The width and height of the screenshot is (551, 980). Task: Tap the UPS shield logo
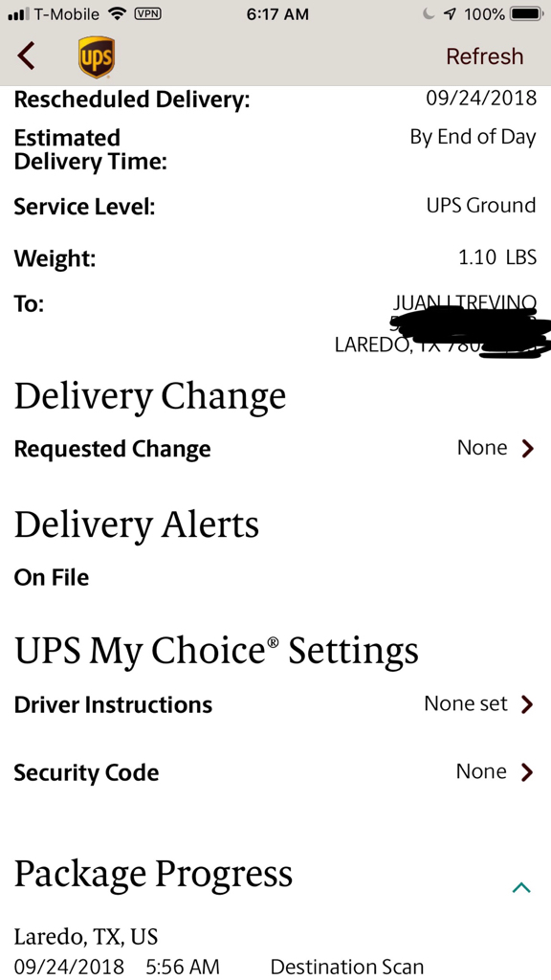(97, 56)
